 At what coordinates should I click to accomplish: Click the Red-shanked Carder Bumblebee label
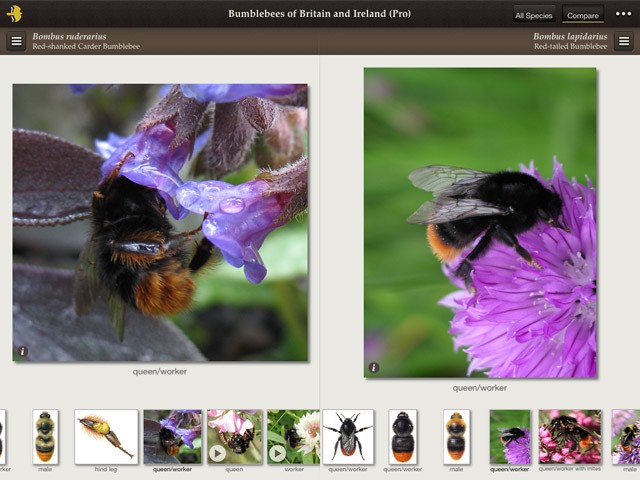point(86,46)
